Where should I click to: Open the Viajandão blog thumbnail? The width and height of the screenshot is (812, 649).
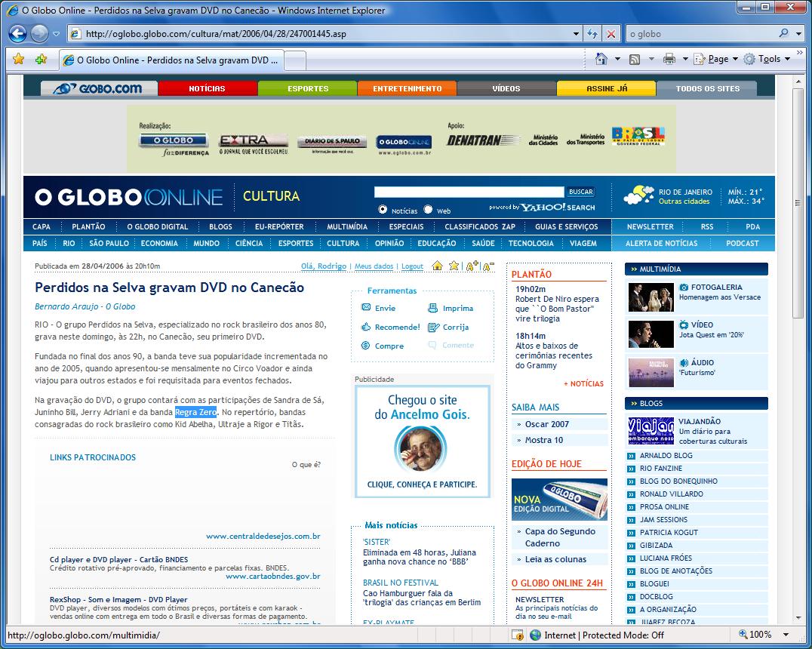[x=651, y=431]
